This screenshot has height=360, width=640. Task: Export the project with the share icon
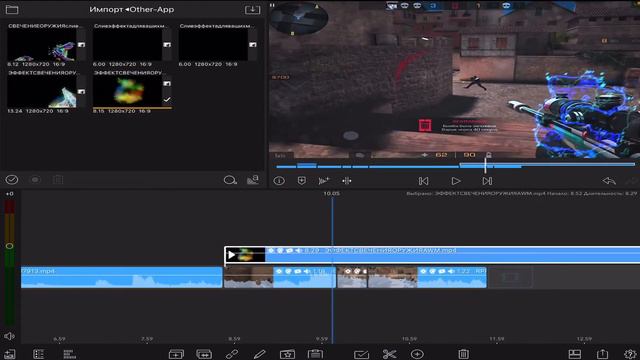[x=602, y=354]
